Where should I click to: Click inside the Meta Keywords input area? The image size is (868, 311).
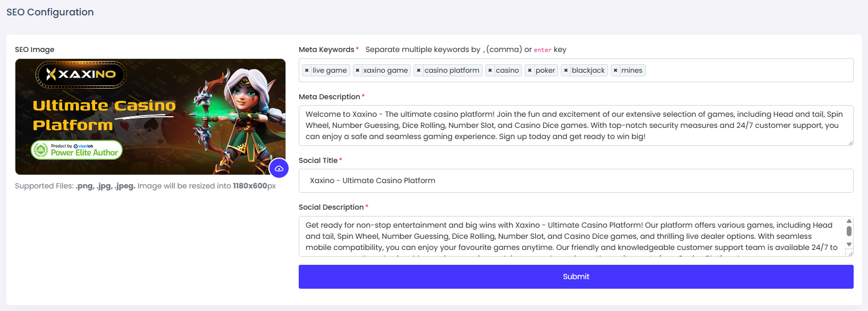744,71
